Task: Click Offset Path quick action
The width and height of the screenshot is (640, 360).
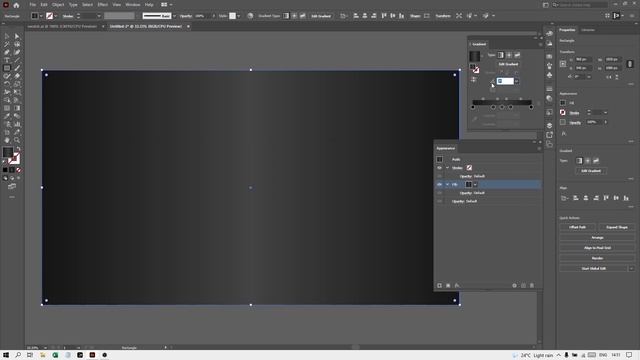Action: (x=577, y=227)
